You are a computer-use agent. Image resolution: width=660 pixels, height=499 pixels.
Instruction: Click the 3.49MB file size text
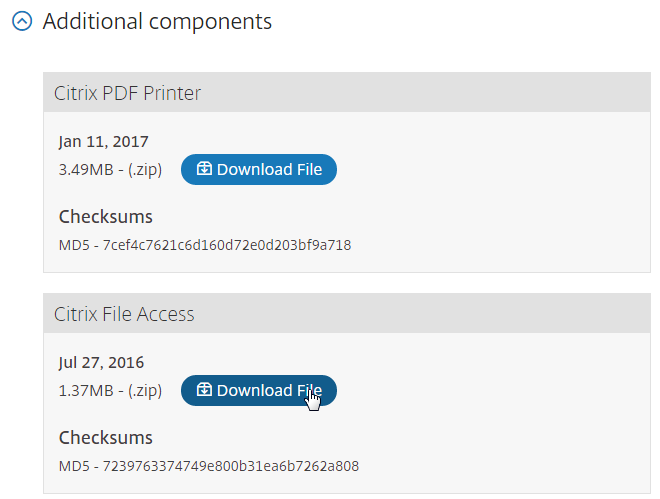86,170
